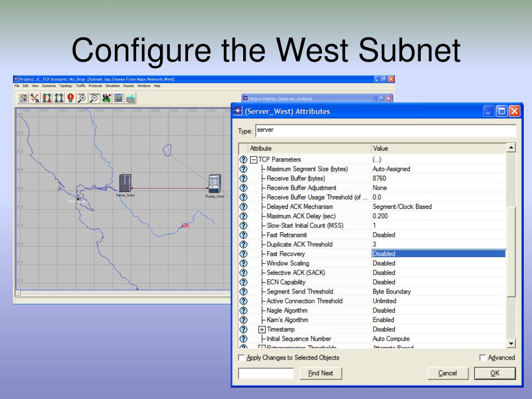The image size is (532, 399).
Task: Click the Recover Selected Objects toolbar icon
Action: pos(59,98)
